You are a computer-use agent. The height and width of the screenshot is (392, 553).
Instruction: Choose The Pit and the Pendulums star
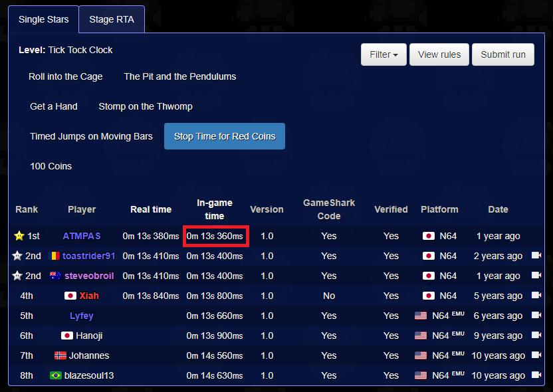[x=179, y=76]
